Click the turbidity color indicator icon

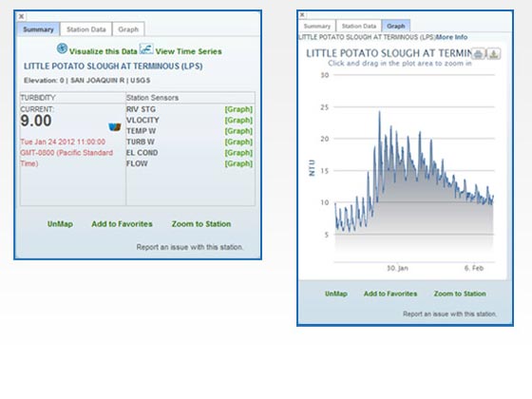pyautogui.click(x=115, y=127)
